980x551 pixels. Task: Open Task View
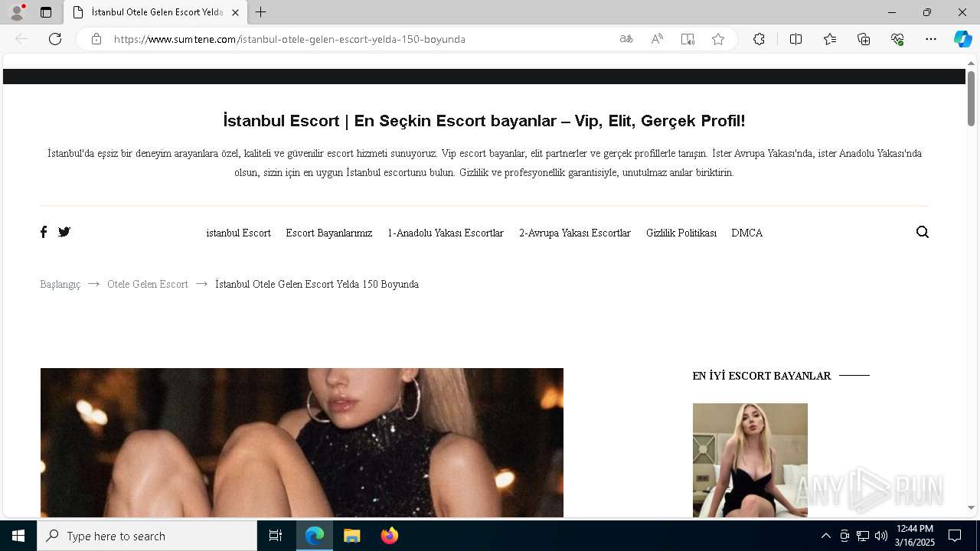tap(276, 536)
